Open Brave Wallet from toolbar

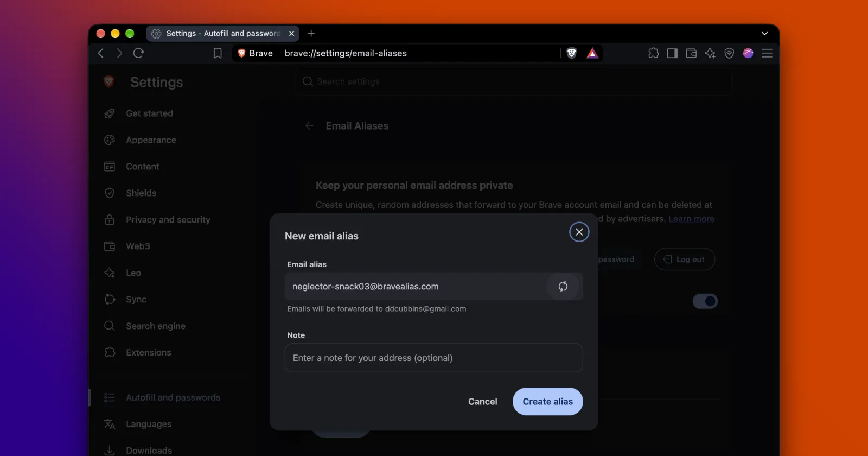click(x=691, y=53)
